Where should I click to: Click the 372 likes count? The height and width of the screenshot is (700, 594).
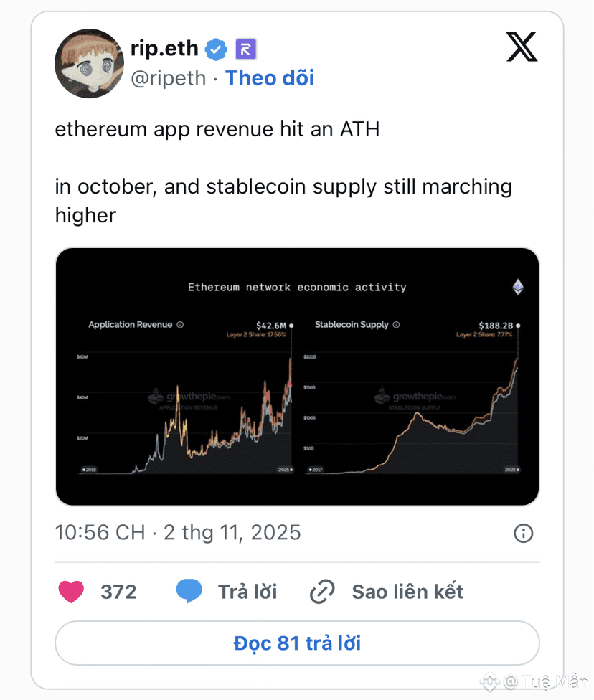pos(118,592)
